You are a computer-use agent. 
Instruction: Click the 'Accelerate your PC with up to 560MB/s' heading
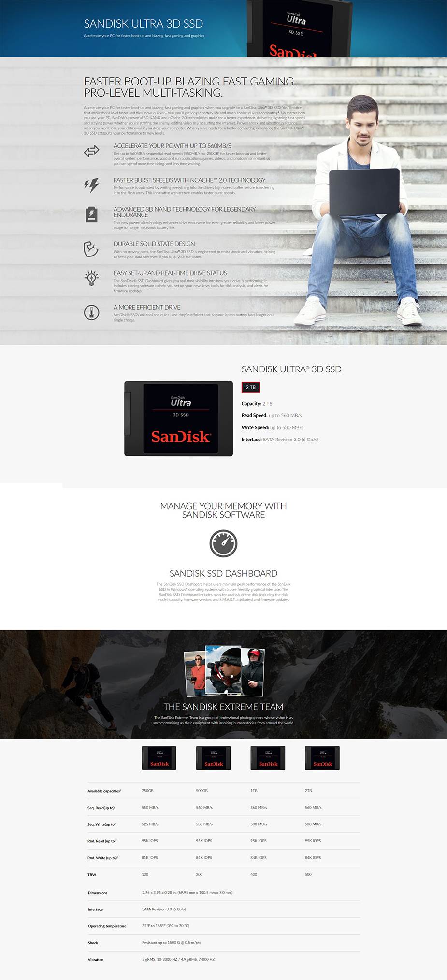pyautogui.click(x=173, y=146)
